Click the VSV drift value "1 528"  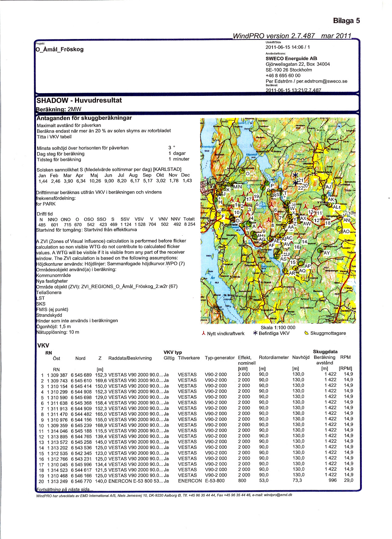[140, 224]
